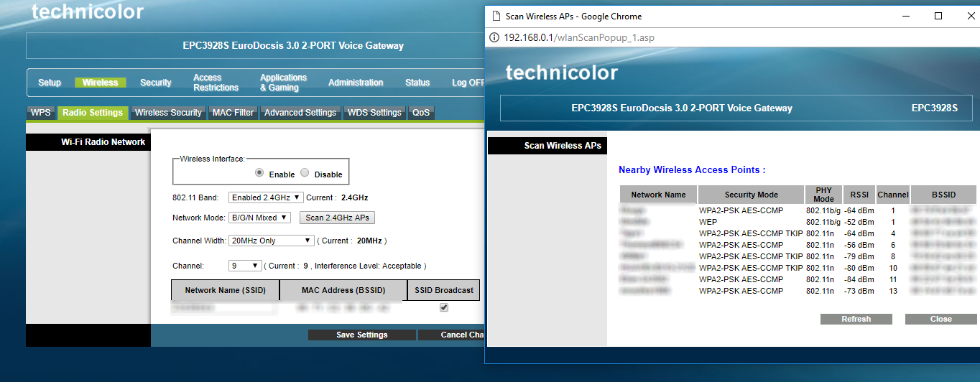Open the Channel Width dropdown
The height and width of the screenshot is (382, 980).
tap(271, 241)
